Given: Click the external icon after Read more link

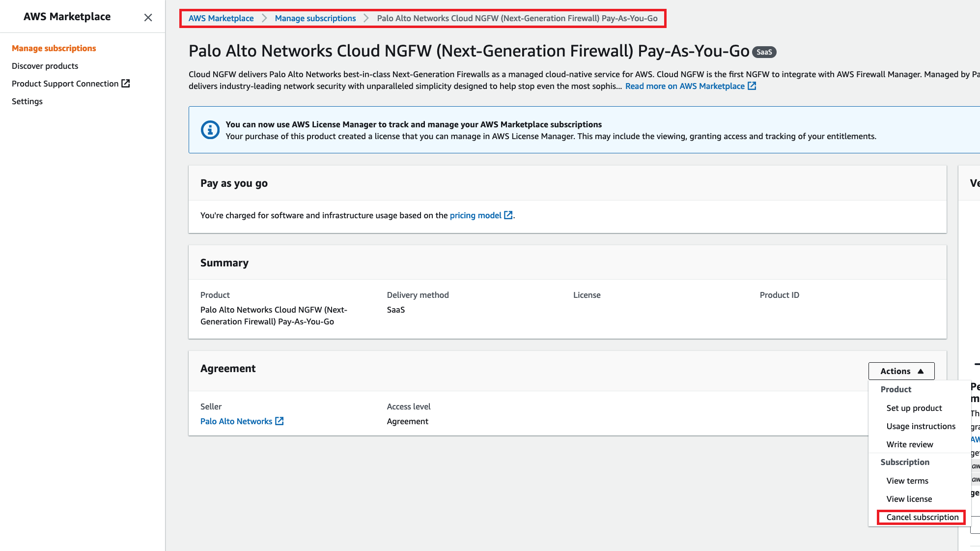Looking at the screenshot, I should point(752,86).
